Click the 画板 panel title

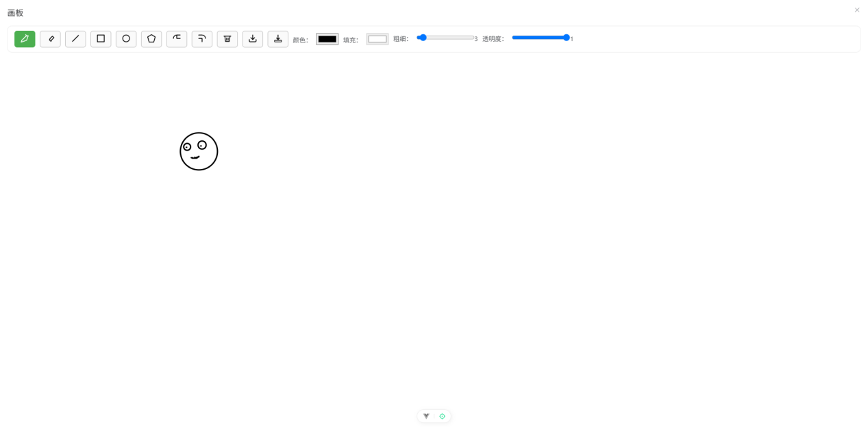click(x=14, y=12)
